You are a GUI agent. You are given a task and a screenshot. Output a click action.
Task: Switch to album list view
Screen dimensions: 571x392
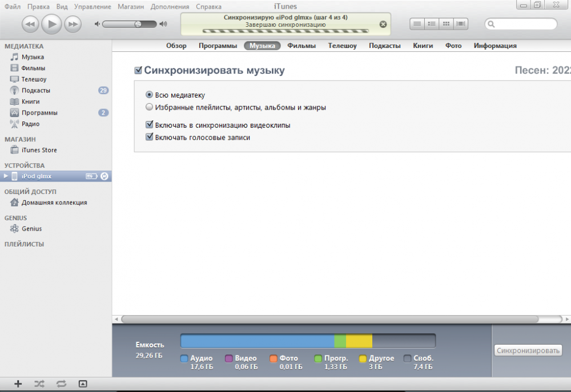pos(432,24)
